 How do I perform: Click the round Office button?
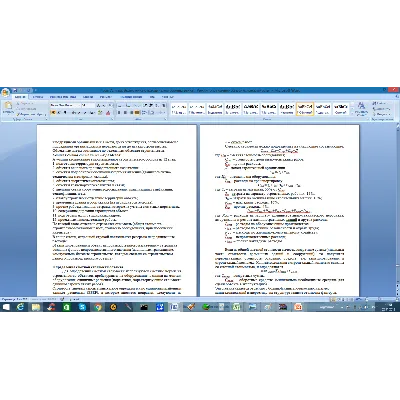click(x=5, y=92)
